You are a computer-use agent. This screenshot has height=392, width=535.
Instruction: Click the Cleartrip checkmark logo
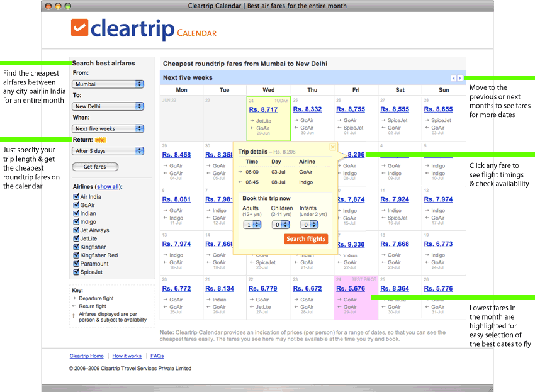pyautogui.click(x=79, y=28)
